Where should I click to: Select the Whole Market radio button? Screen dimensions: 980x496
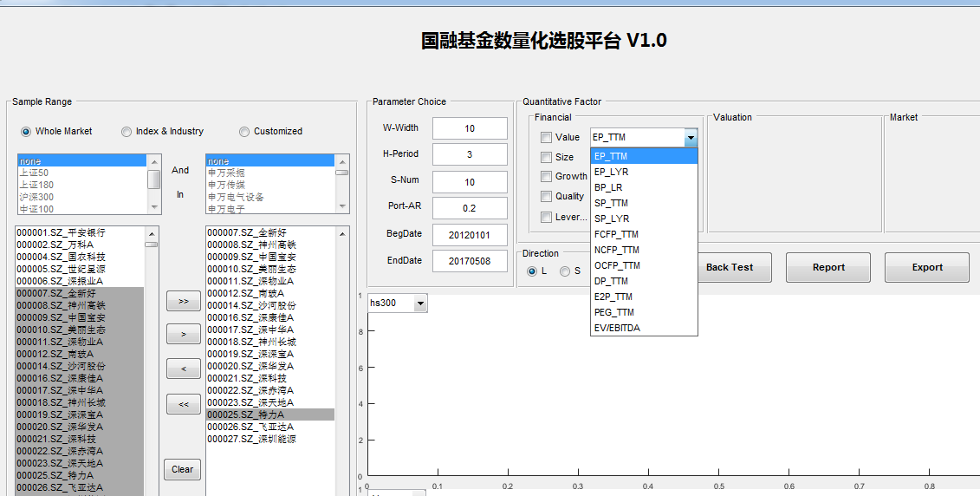(x=26, y=131)
